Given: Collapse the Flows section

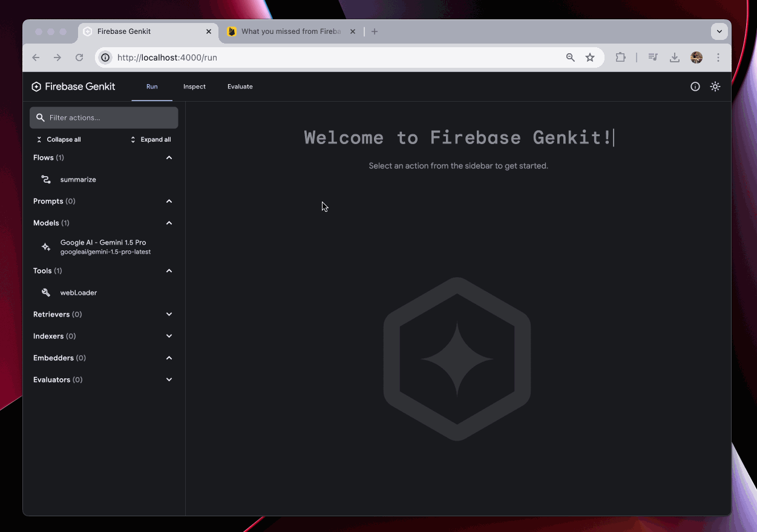Looking at the screenshot, I should (x=169, y=157).
